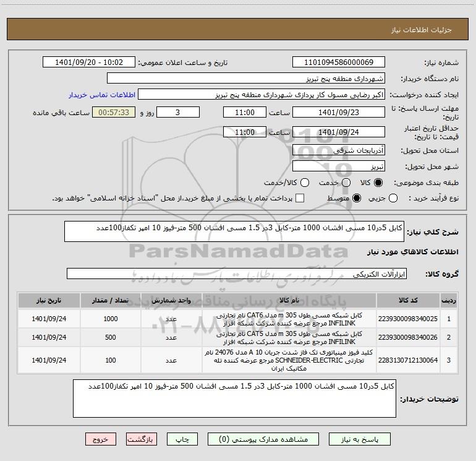The image size is (476, 461).
Task: Choose the متوسط purchase type radio
Action: coord(357,198)
